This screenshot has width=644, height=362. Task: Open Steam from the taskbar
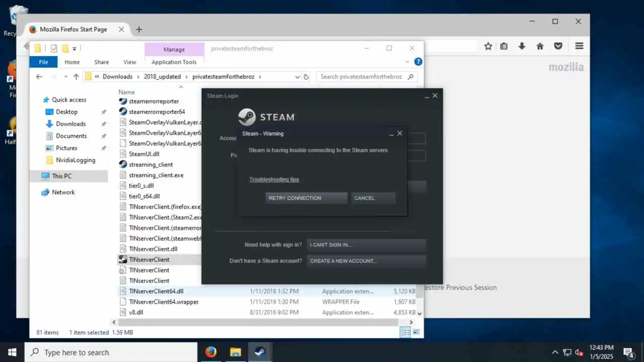[260, 352]
